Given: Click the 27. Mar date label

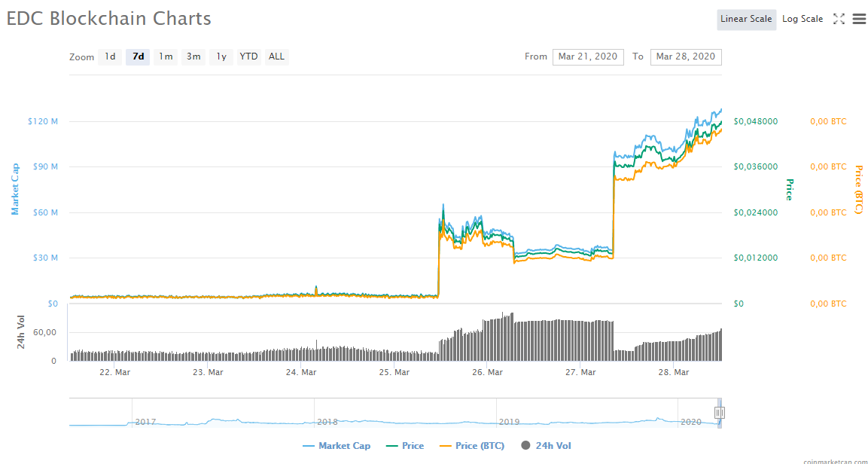Looking at the screenshot, I should pos(579,372).
